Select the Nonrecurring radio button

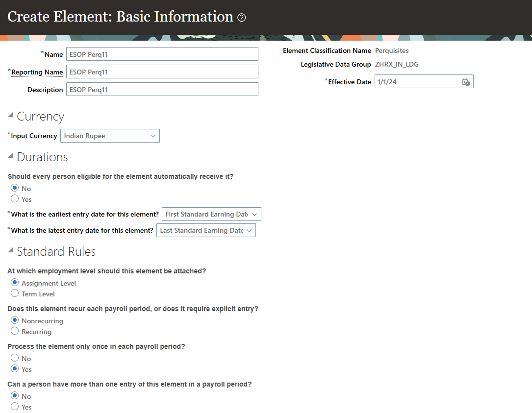pyautogui.click(x=15, y=320)
